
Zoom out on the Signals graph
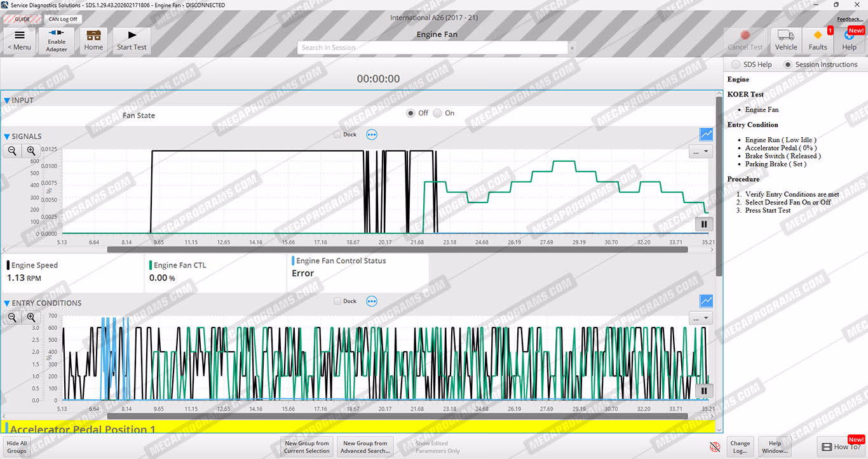coord(11,150)
